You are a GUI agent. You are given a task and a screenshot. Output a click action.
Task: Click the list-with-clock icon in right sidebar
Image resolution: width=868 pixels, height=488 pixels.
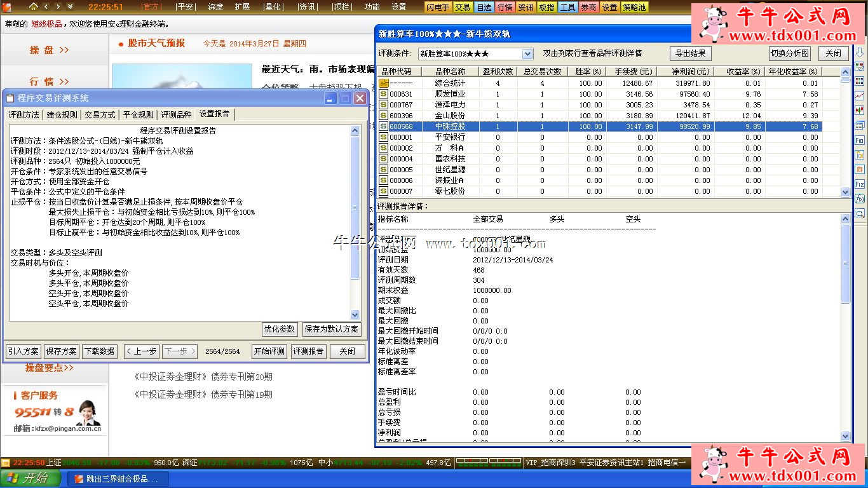click(x=860, y=66)
